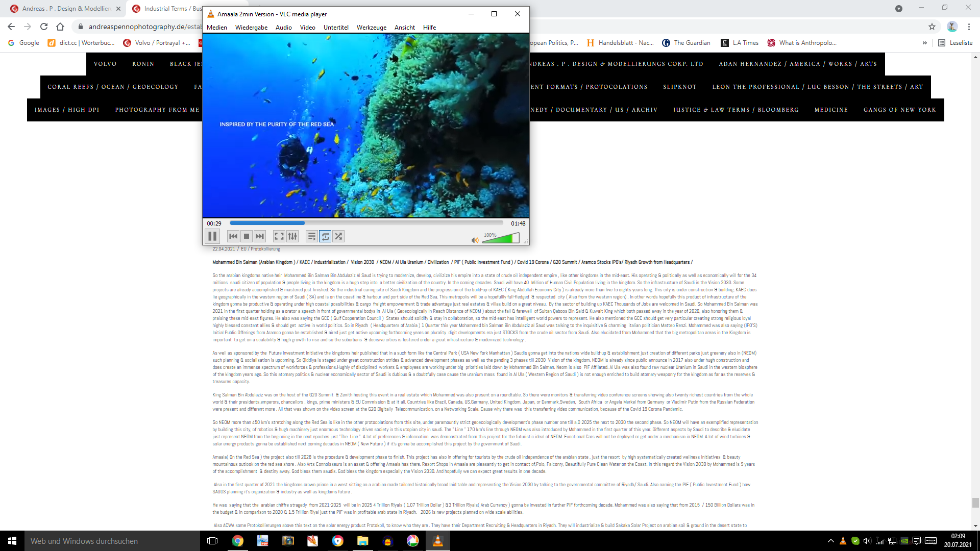Open Coral Reefs / Ocean / Geoecology page
This screenshot has height=551, width=980.
click(113, 87)
